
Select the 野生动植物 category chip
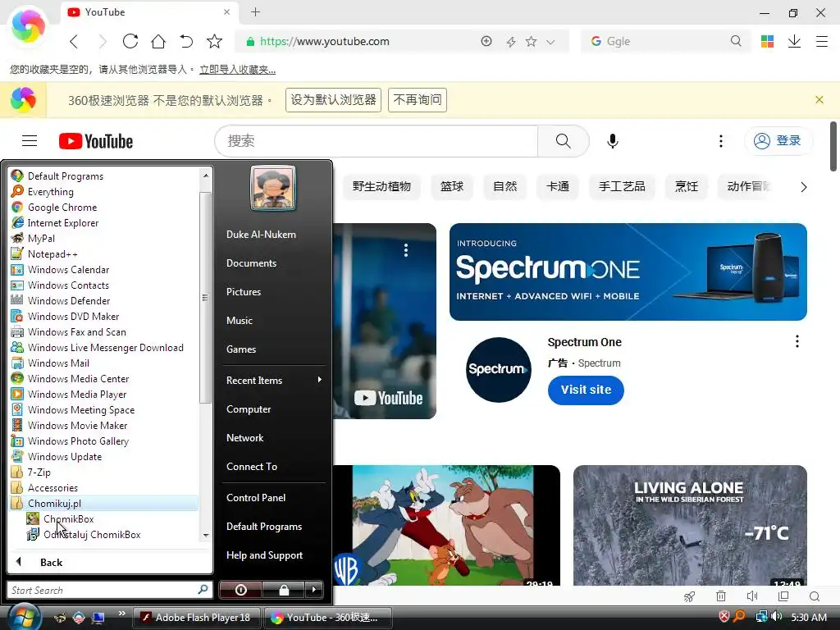381,186
